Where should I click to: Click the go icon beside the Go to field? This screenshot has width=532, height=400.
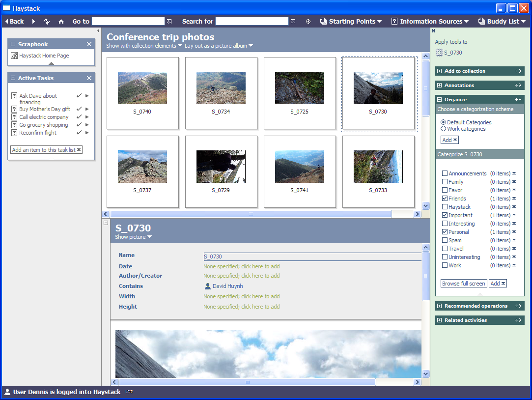(x=169, y=21)
